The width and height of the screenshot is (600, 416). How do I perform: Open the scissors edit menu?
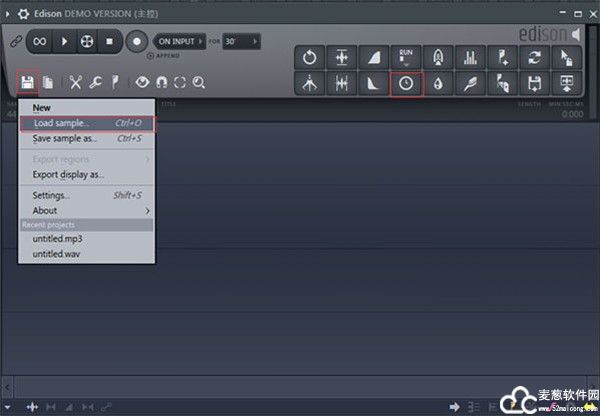click(76, 82)
